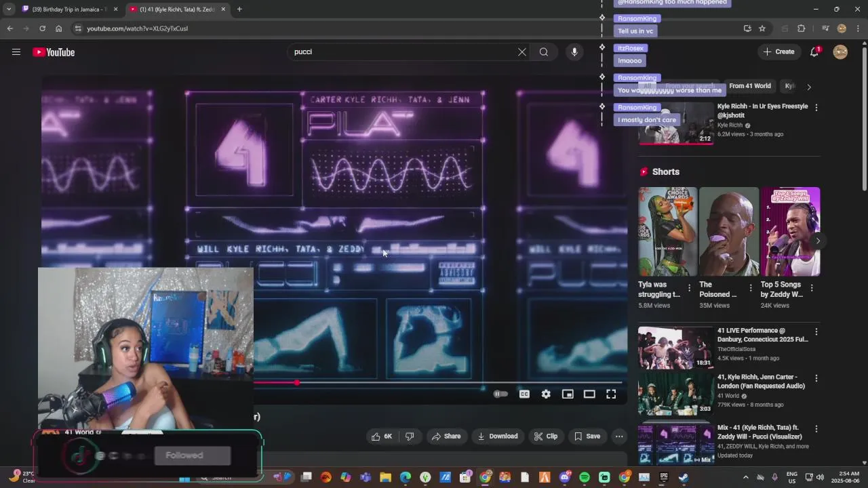Open options for In Ur Eyes Freestyle
868x488 pixels.
coord(816,108)
